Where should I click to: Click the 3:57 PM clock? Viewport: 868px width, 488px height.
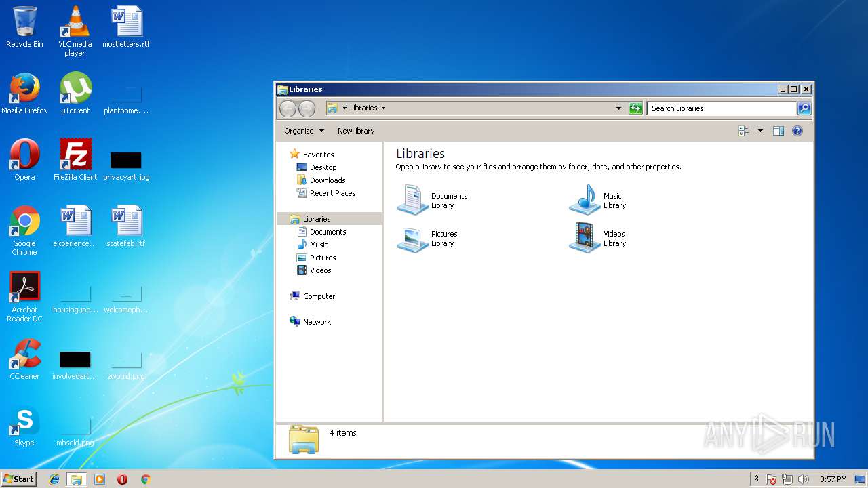click(x=833, y=479)
